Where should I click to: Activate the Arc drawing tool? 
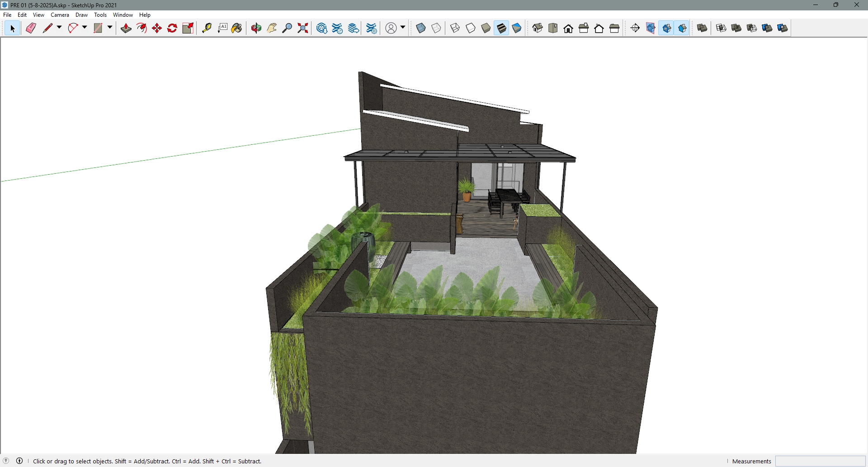pyautogui.click(x=73, y=28)
